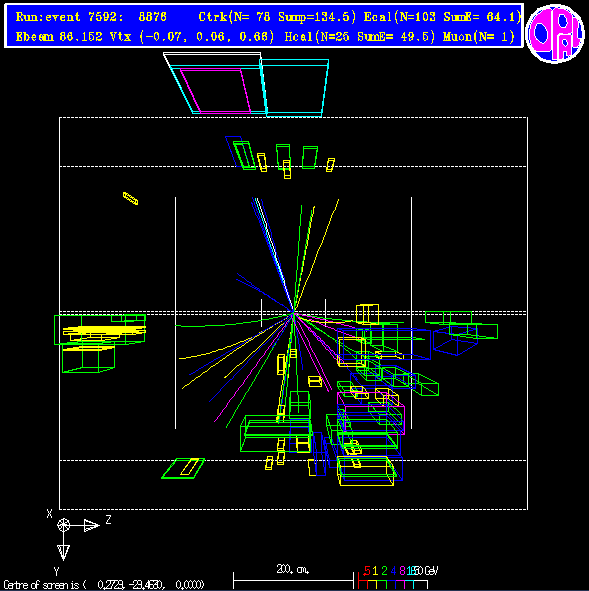Select the cyan muon chamber box at top

294,87
